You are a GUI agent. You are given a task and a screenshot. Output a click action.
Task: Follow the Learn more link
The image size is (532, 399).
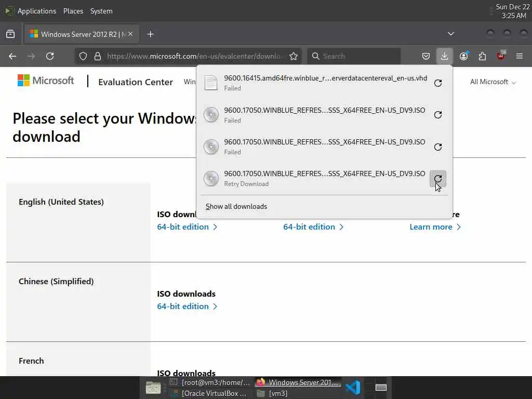click(435, 227)
